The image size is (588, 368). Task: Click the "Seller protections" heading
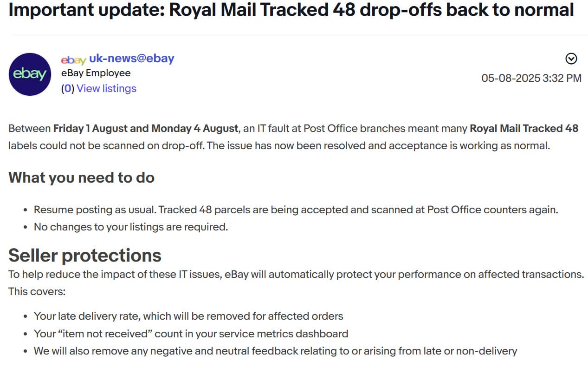[85, 255]
